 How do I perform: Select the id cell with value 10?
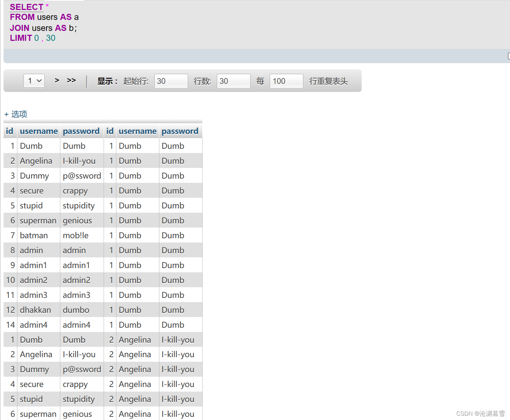pyautogui.click(x=10, y=280)
